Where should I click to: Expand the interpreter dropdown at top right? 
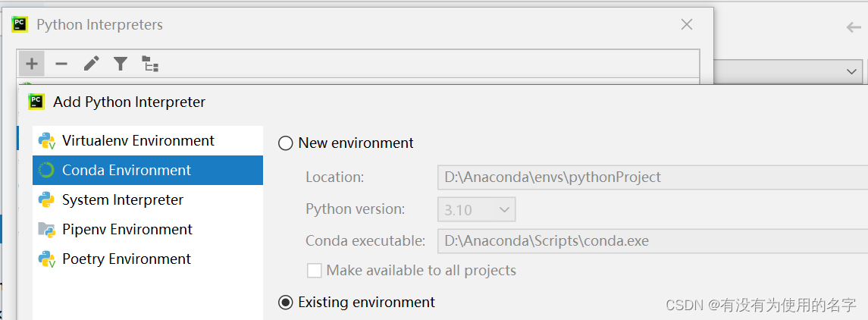click(x=850, y=71)
